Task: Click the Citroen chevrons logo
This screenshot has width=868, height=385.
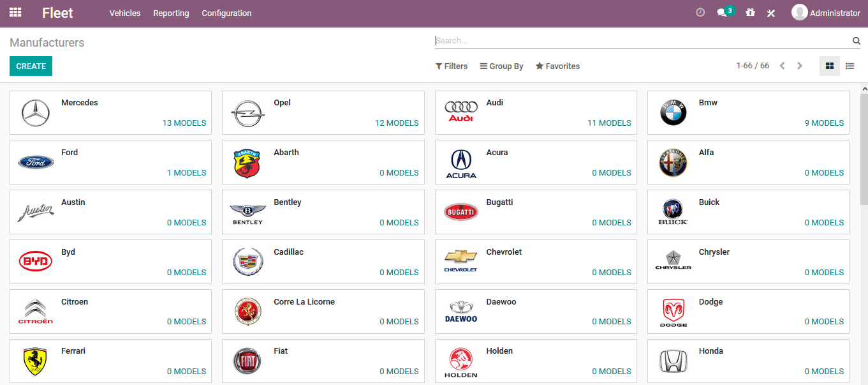Action: pos(36,312)
